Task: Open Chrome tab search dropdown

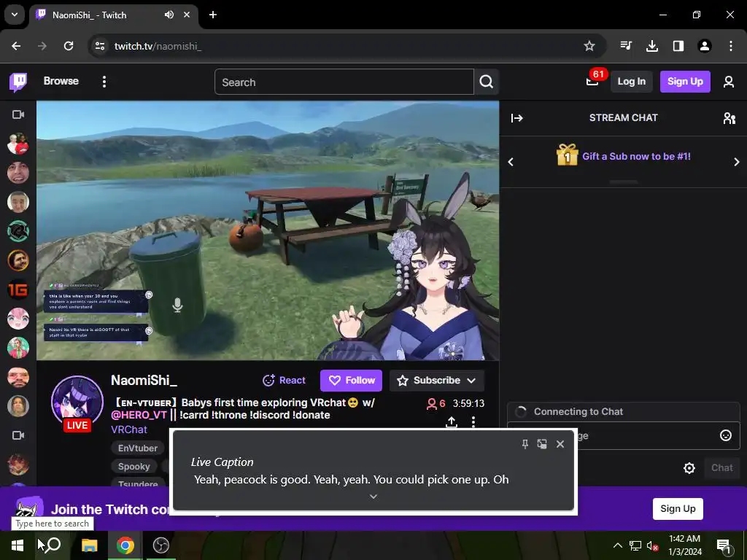Action: point(15,15)
